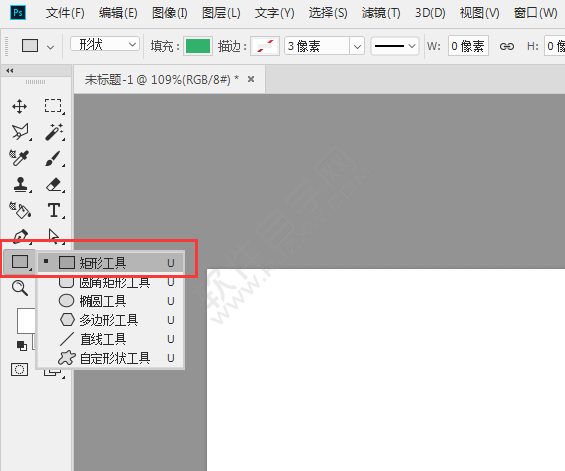Toggle link between width and height
565x471 pixels.
click(x=507, y=46)
